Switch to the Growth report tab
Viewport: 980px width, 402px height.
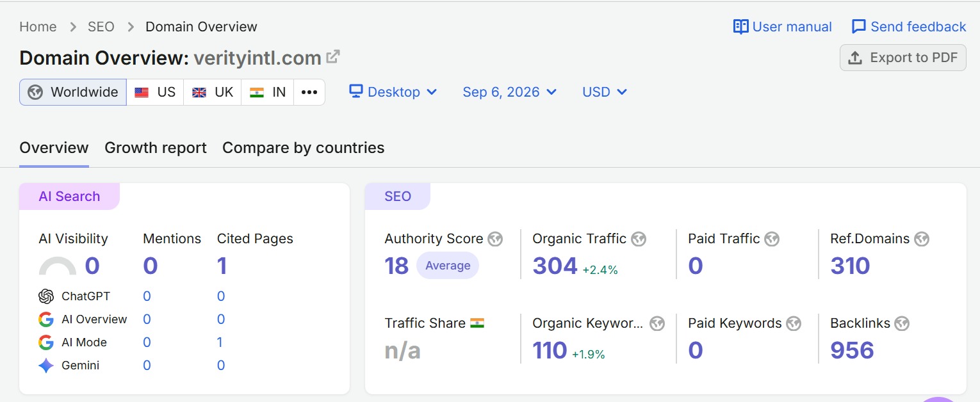point(156,148)
